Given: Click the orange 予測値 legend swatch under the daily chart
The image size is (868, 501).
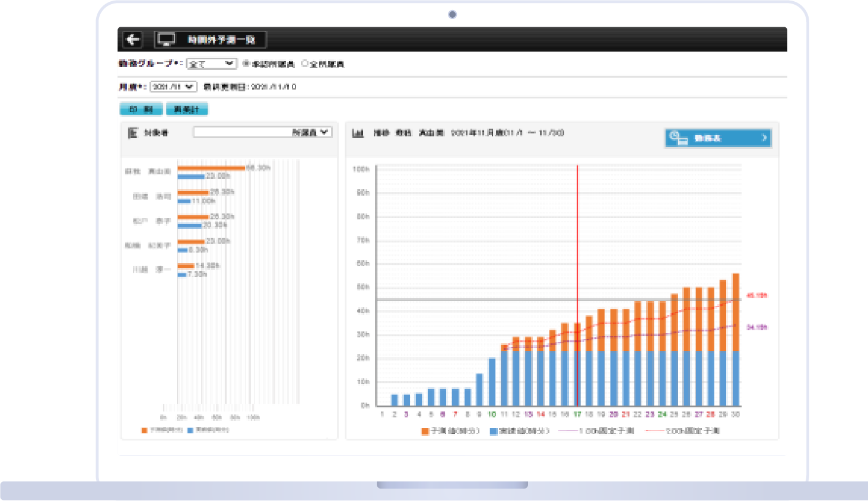Looking at the screenshot, I should click(425, 431).
